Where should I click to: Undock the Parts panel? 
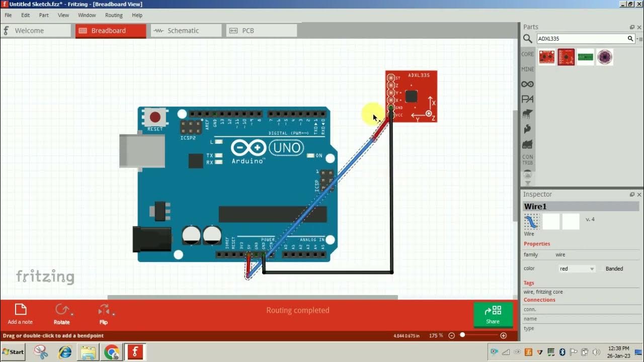632,27
